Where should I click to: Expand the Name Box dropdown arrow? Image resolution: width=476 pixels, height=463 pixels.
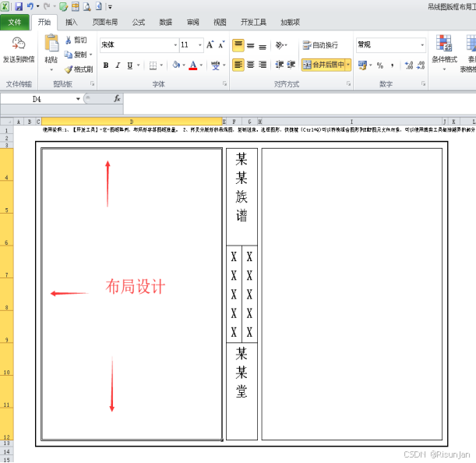point(78,99)
